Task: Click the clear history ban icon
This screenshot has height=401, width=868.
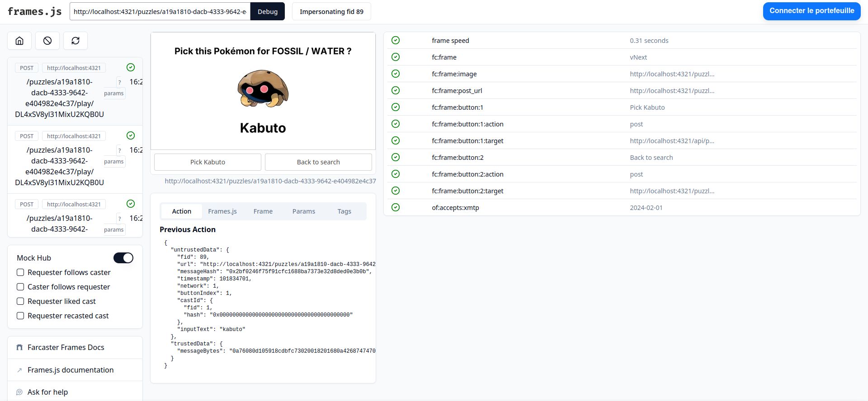Action: [x=47, y=41]
